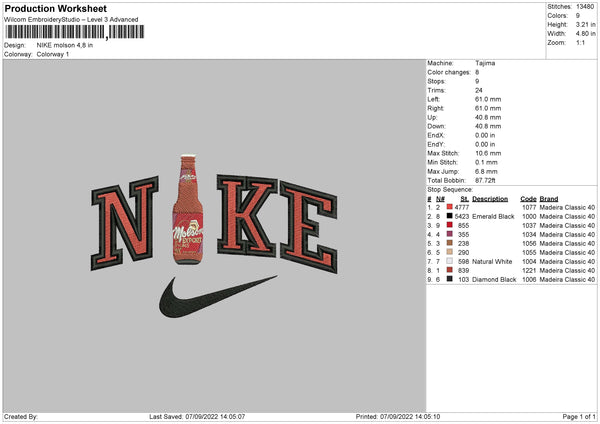
Task: Click the red swatch for stop 1
Action: pyautogui.click(x=449, y=207)
